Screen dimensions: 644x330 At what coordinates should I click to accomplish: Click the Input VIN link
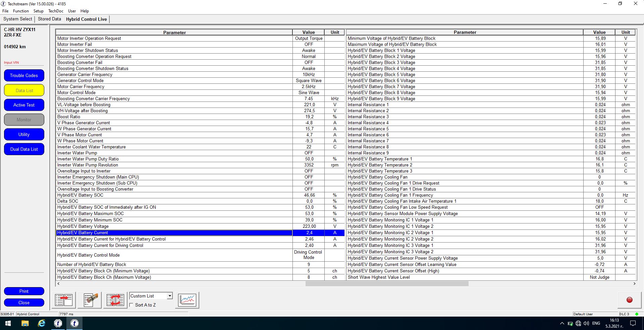11,63
